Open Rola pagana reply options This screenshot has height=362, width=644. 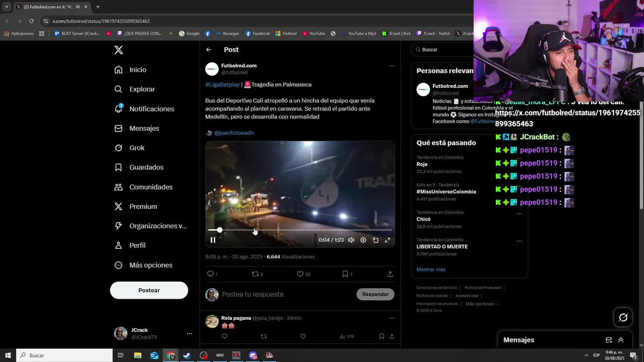click(391, 318)
